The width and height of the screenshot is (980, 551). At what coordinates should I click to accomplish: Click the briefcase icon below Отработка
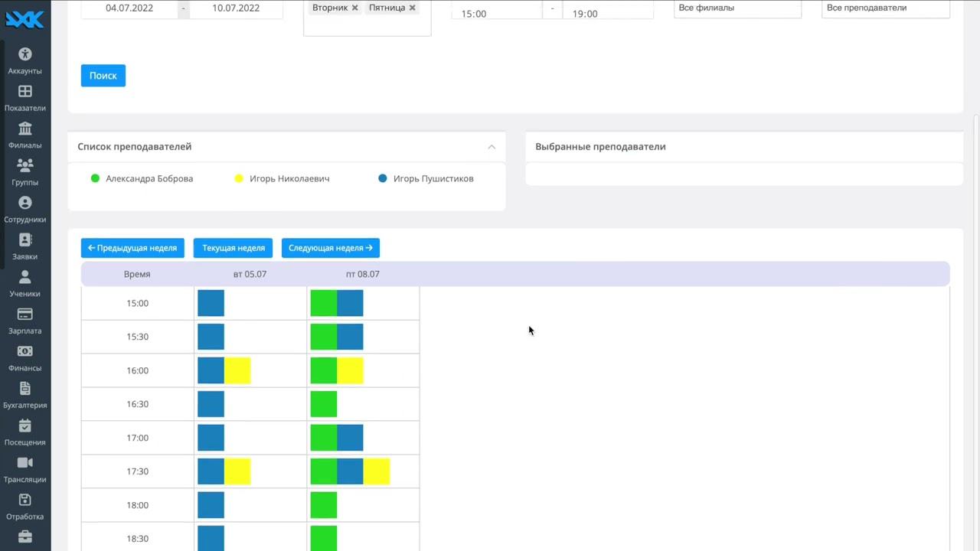click(24, 536)
